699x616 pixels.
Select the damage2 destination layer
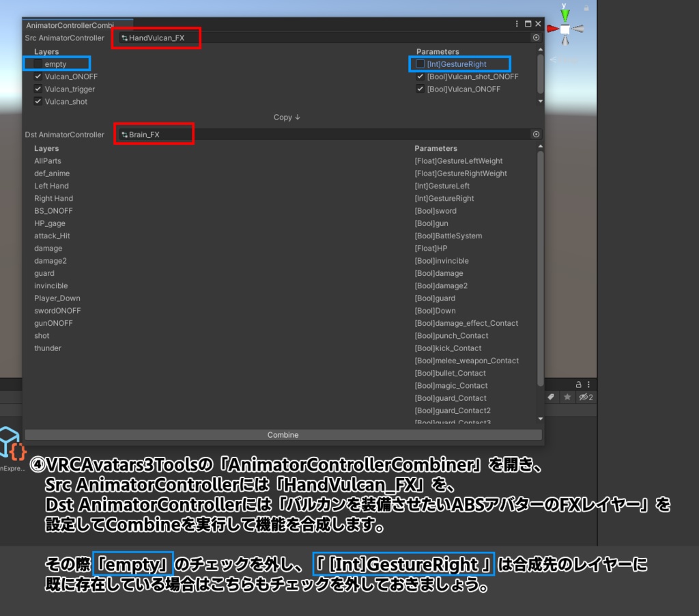point(51,261)
